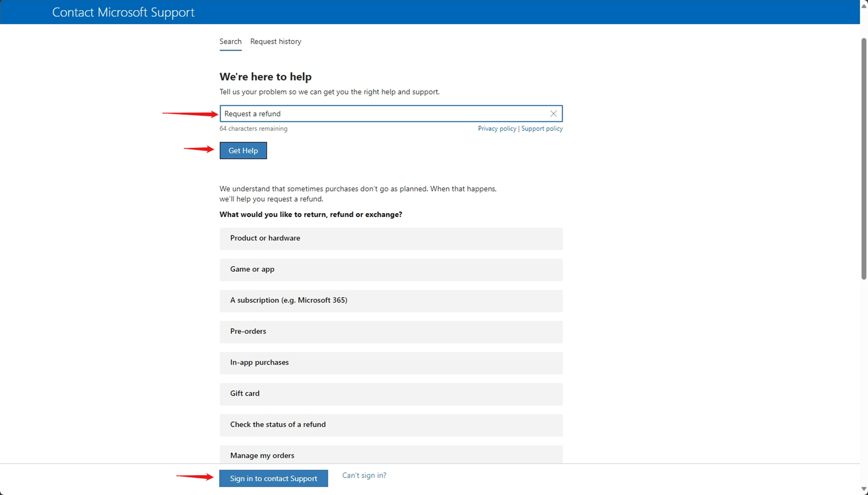
Task: Select Product or hardware option
Action: [391, 238]
